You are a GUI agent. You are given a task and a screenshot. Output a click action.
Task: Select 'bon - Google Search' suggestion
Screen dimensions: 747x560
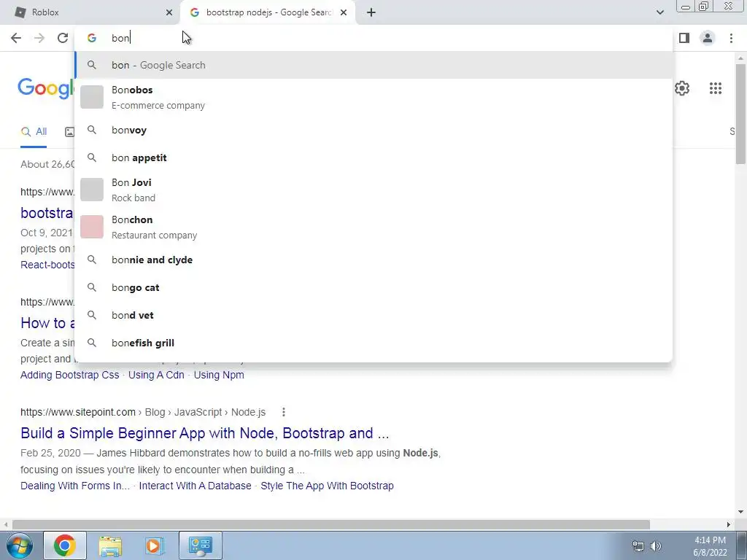[373, 65]
